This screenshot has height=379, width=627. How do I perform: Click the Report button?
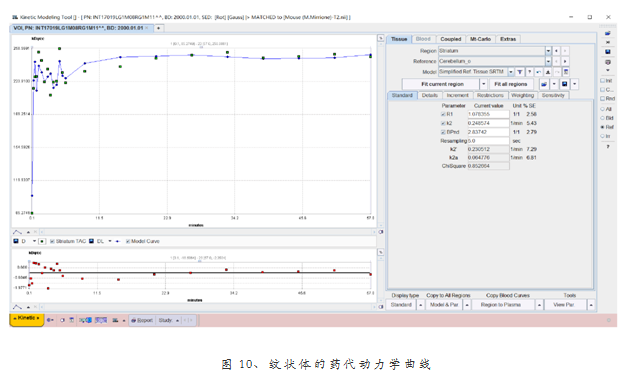click(142, 321)
